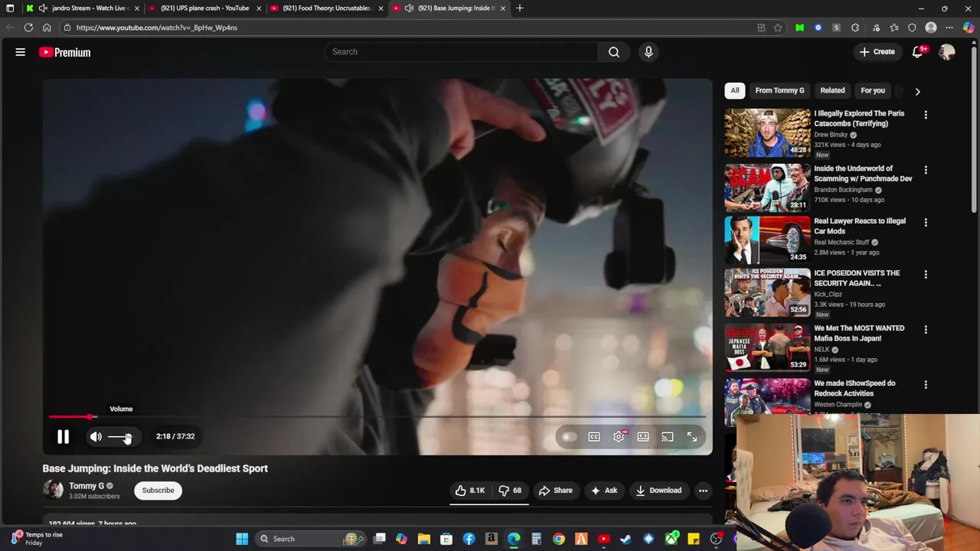Adjust the player volume slider
The image size is (980, 551).
(120, 437)
